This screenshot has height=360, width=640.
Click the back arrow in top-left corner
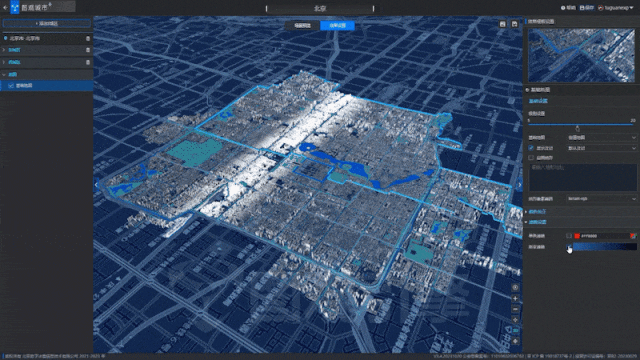click(x=5, y=7)
